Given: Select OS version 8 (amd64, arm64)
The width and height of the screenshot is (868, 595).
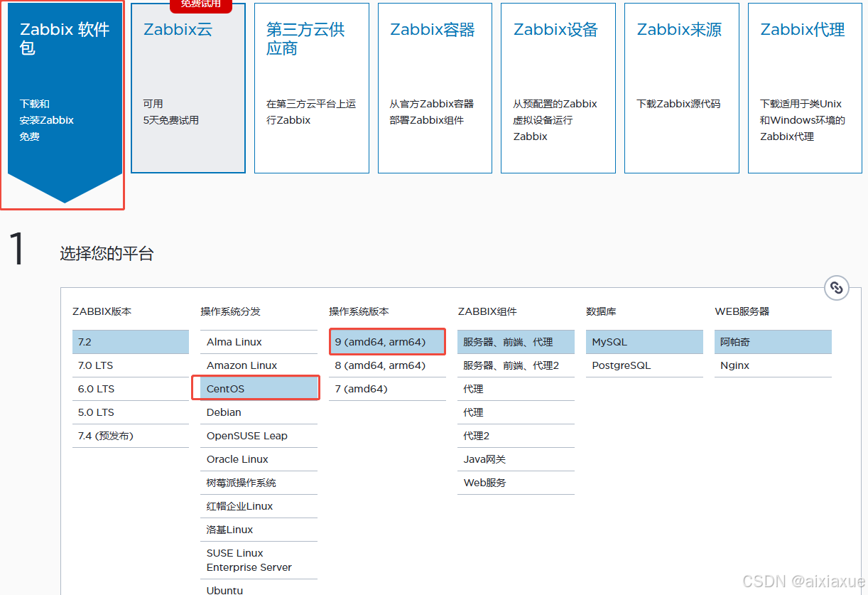Looking at the screenshot, I should [387, 365].
